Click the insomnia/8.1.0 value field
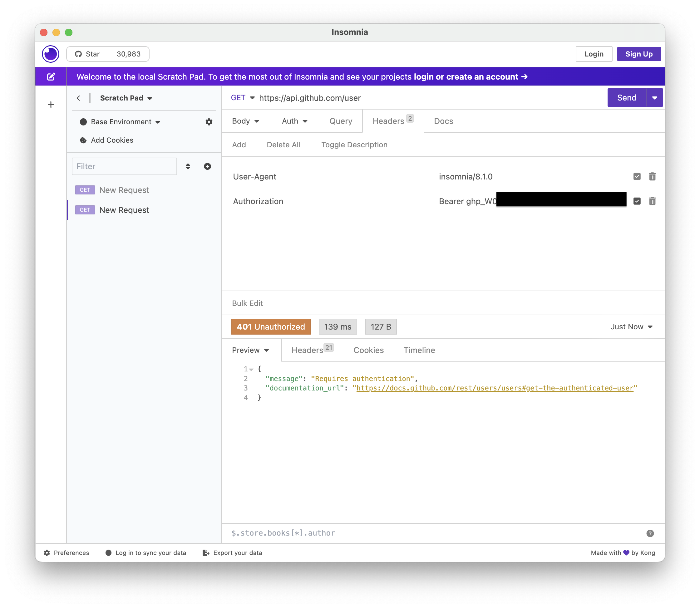The image size is (700, 608). [x=531, y=177]
